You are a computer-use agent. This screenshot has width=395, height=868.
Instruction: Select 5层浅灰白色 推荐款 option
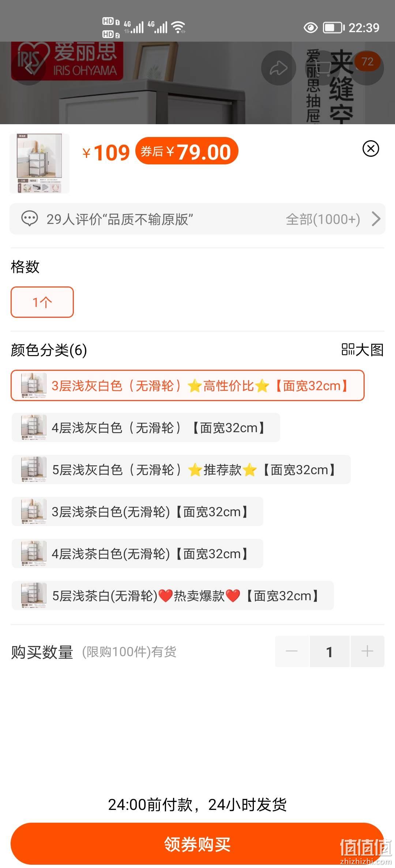[x=181, y=469]
